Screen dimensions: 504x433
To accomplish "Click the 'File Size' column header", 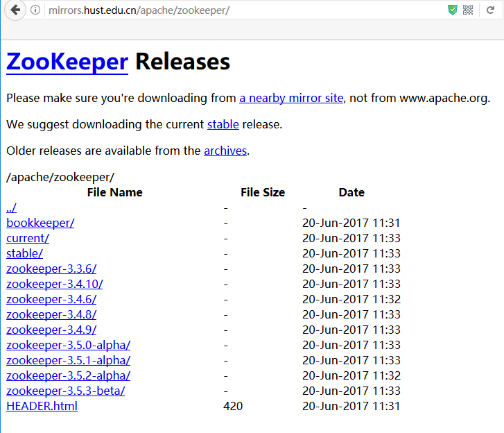I will pos(263,192).
